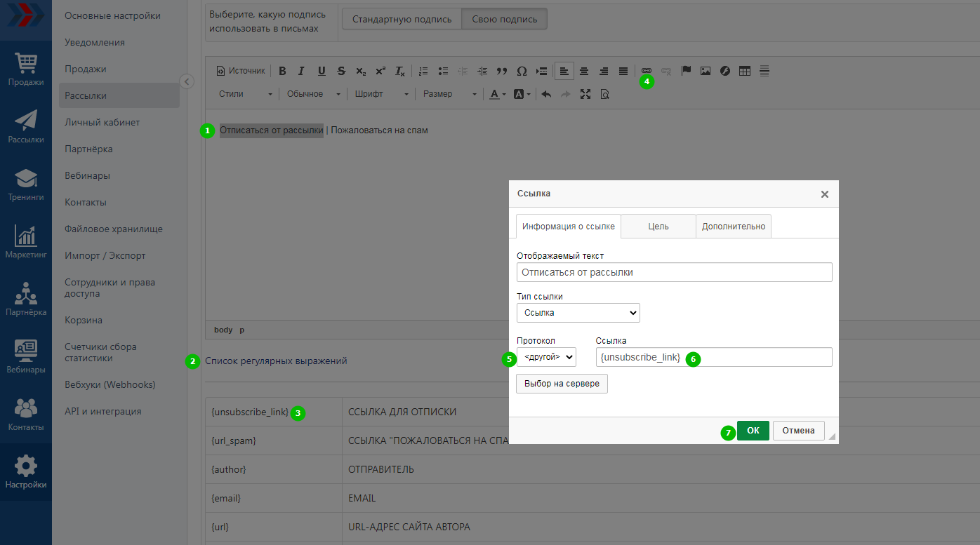This screenshot has height=545, width=980.
Task: Click the insert table icon
Action: point(745,71)
